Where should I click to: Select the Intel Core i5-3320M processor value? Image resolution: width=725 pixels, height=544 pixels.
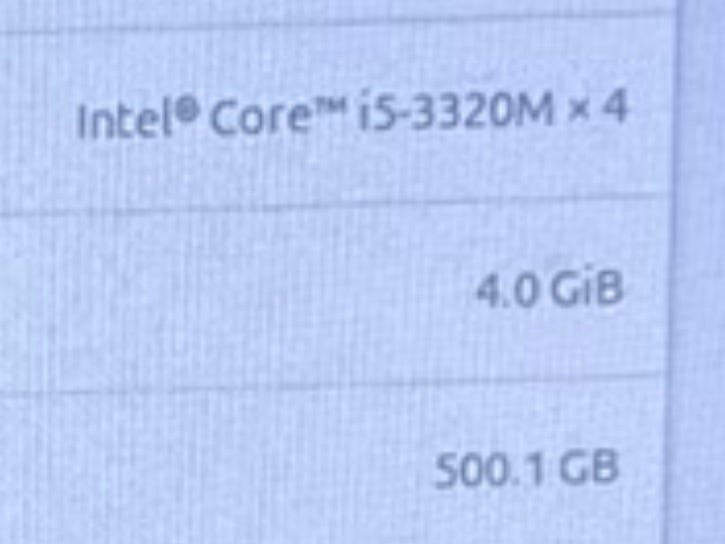[x=352, y=115]
